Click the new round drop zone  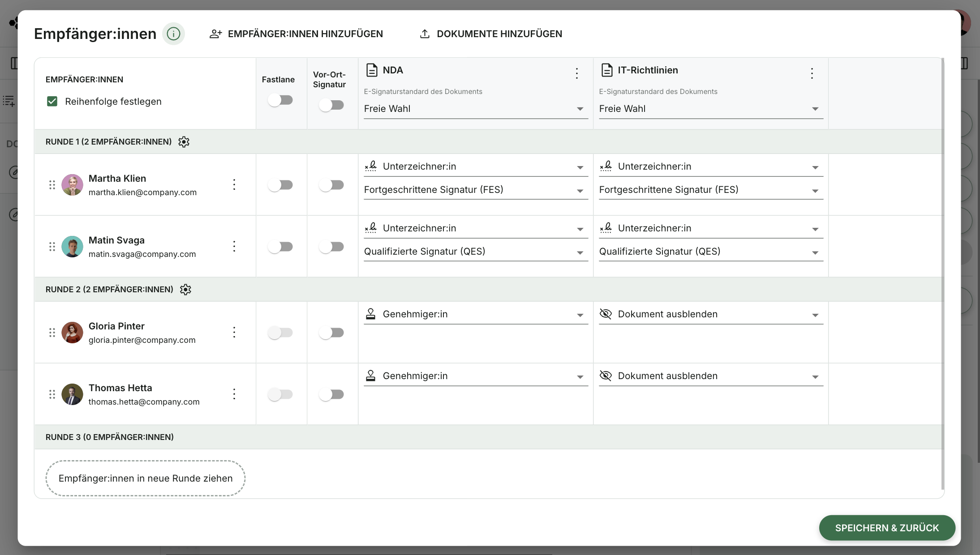[146, 478]
